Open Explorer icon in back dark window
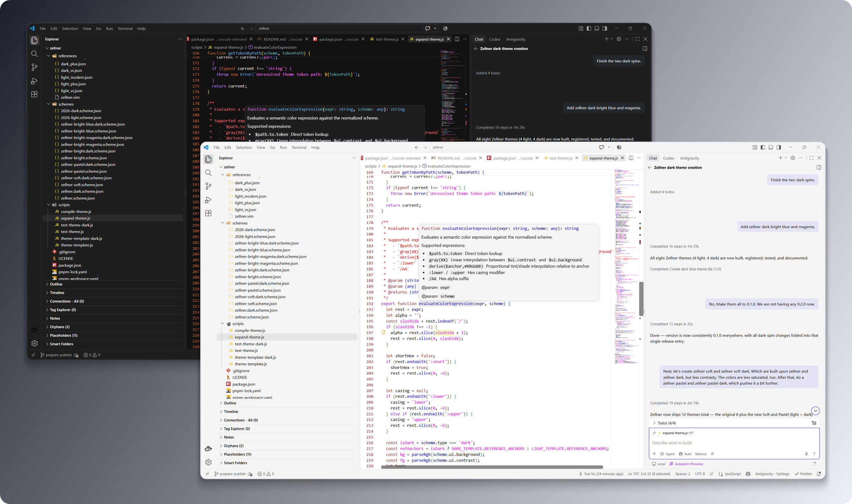Screen dimensions: 852x504 click(34, 40)
